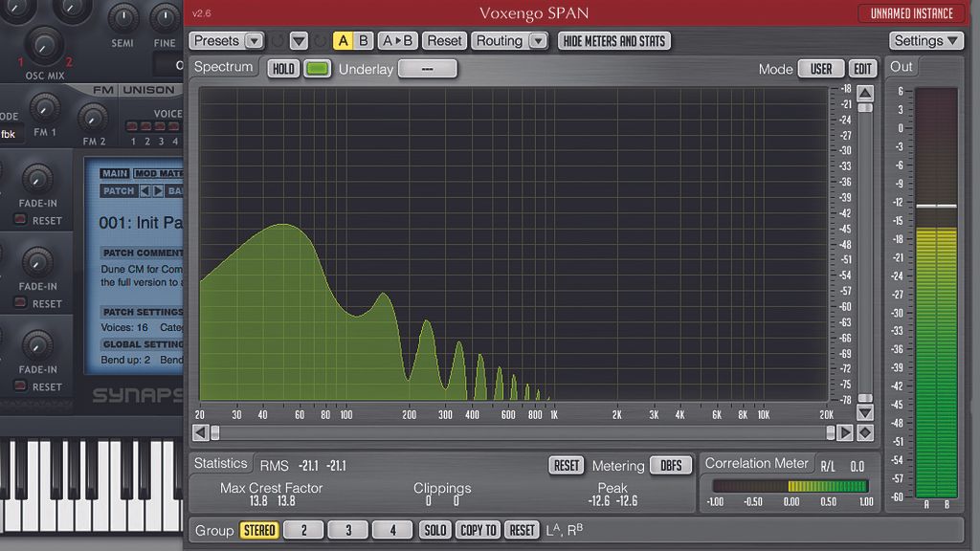Click the diamond resize icon at spectrum corner
The width and height of the screenshot is (980, 551).
[865, 432]
